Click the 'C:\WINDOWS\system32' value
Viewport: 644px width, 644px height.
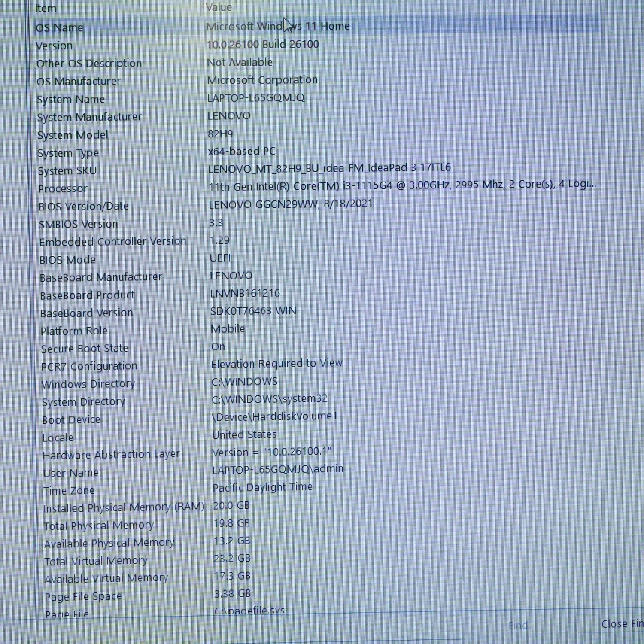pyautogui.click(x=270, y=399)
